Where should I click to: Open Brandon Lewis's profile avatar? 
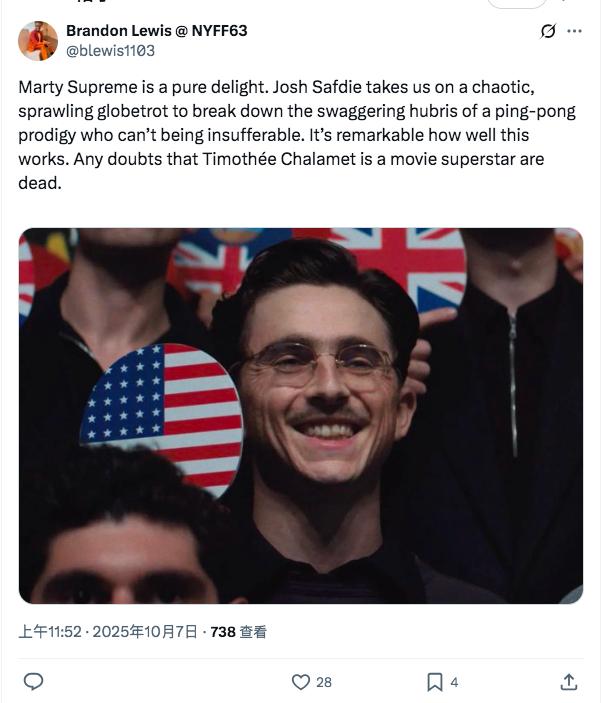point(38,40)
